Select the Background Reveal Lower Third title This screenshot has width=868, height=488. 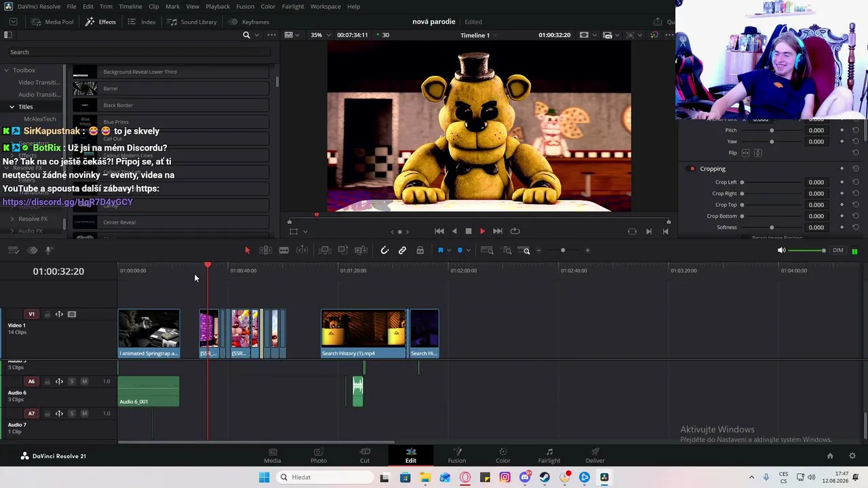171,72
